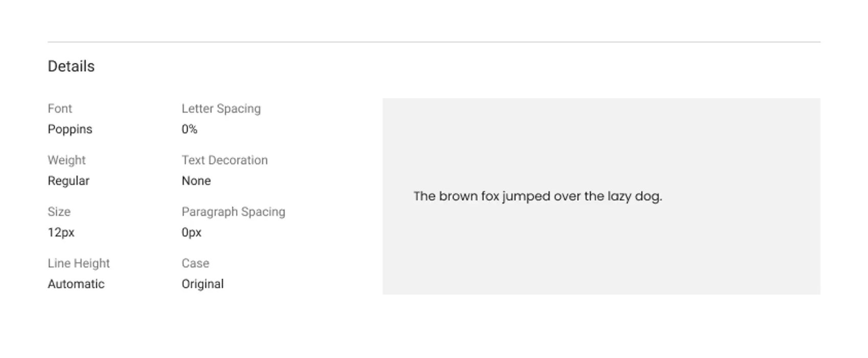Select the Paragraph Spacing label

(233, 212)
